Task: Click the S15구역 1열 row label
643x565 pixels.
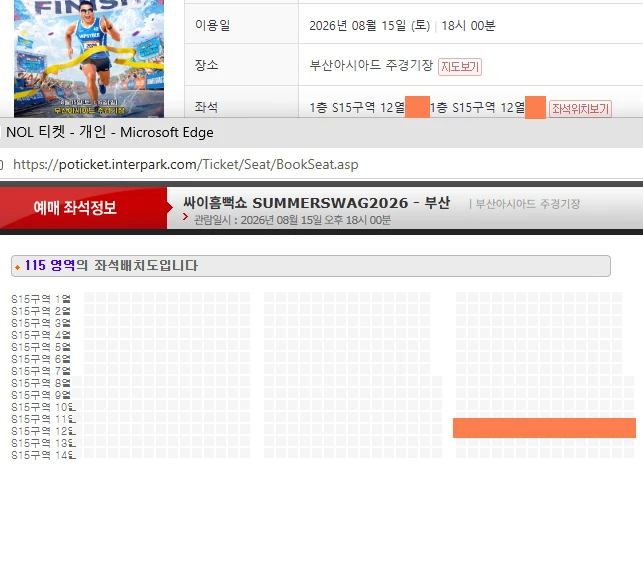Action: (x=41, y=299)
